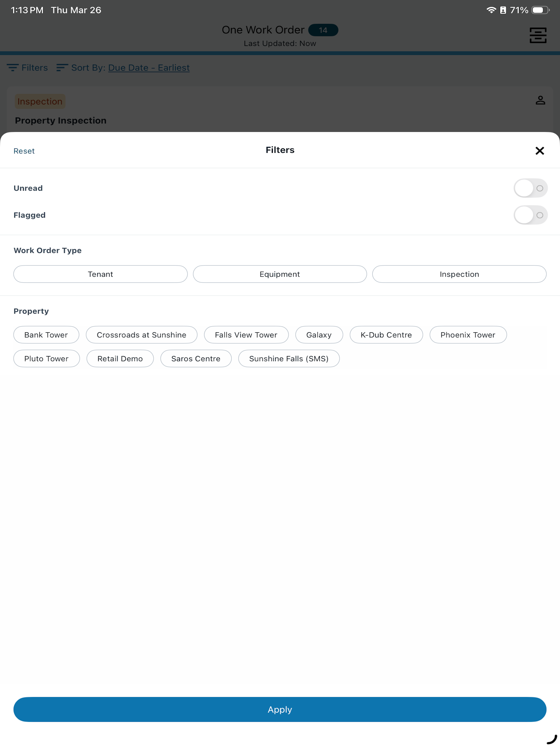Select the Equipment work order type
The width and height of the screenshot is (560, 747).
[280, 274]
